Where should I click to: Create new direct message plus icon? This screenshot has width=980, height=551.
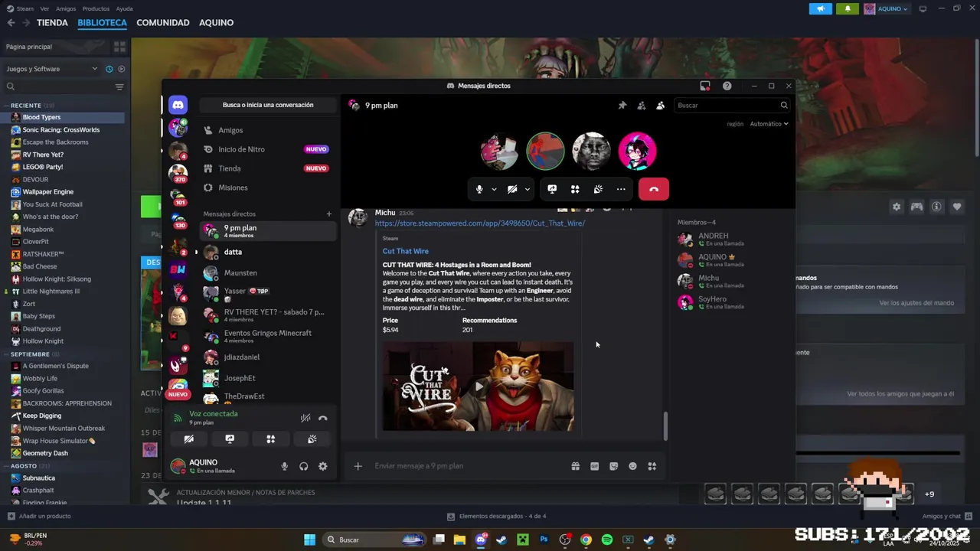coord(329,214)
